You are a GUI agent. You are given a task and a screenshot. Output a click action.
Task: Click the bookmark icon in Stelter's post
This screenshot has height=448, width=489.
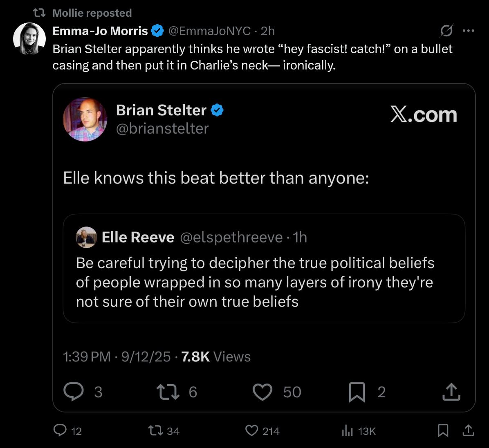(x=357, y=392)
